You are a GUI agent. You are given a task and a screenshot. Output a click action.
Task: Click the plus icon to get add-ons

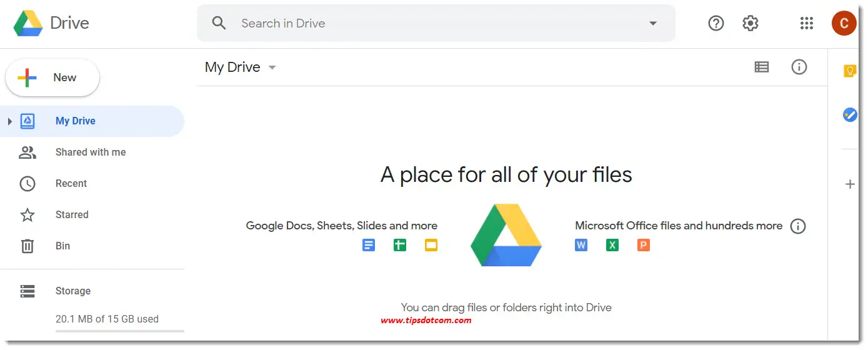(x=849, y=184)
